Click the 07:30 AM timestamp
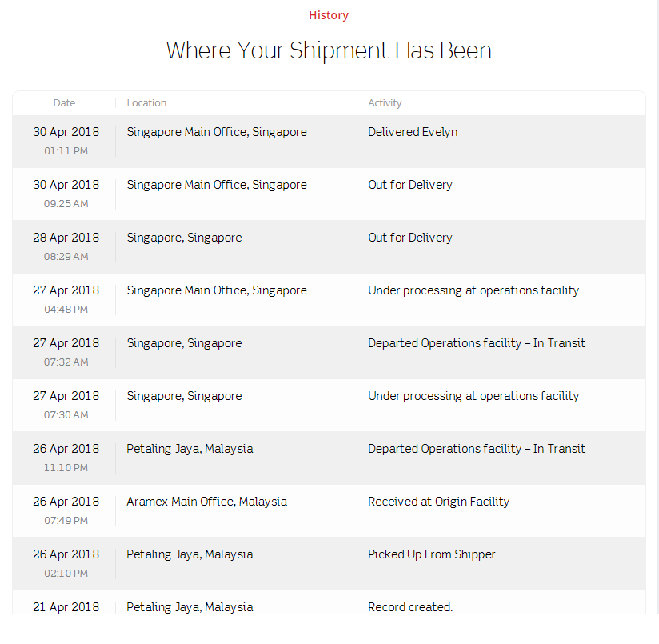 (66, 415)
